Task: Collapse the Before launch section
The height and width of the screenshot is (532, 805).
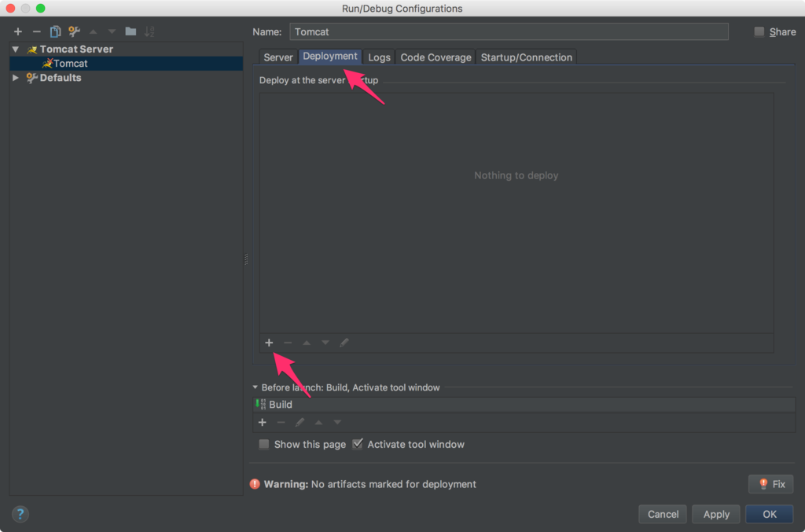Action: [255, 387]
